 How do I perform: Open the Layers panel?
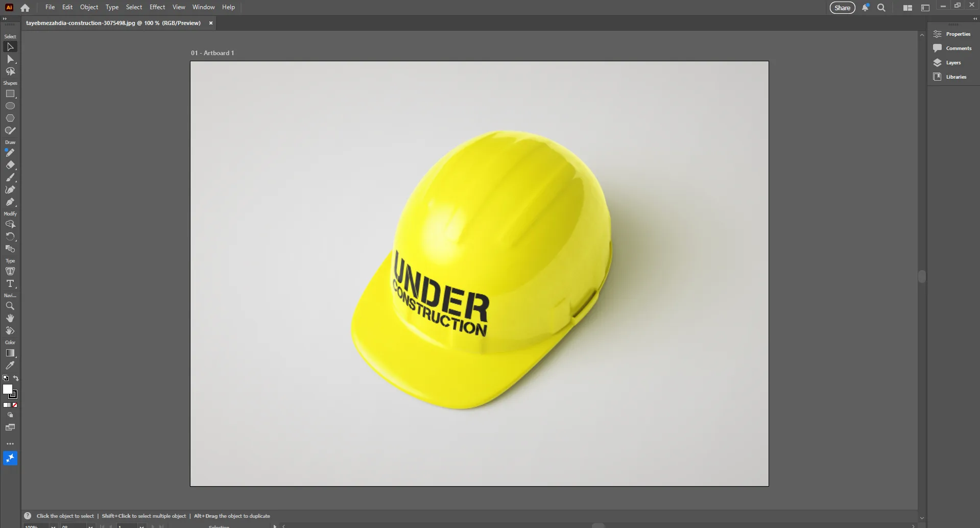click(953, 63)
